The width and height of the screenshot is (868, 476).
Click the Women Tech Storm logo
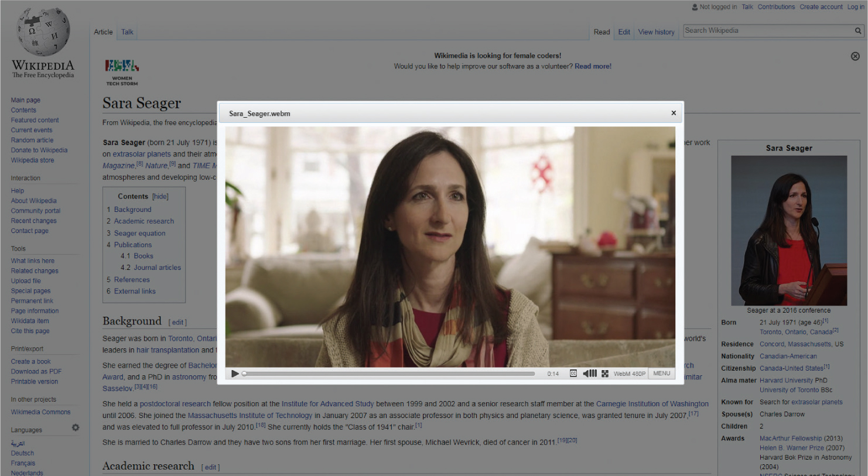pos(122,73)
